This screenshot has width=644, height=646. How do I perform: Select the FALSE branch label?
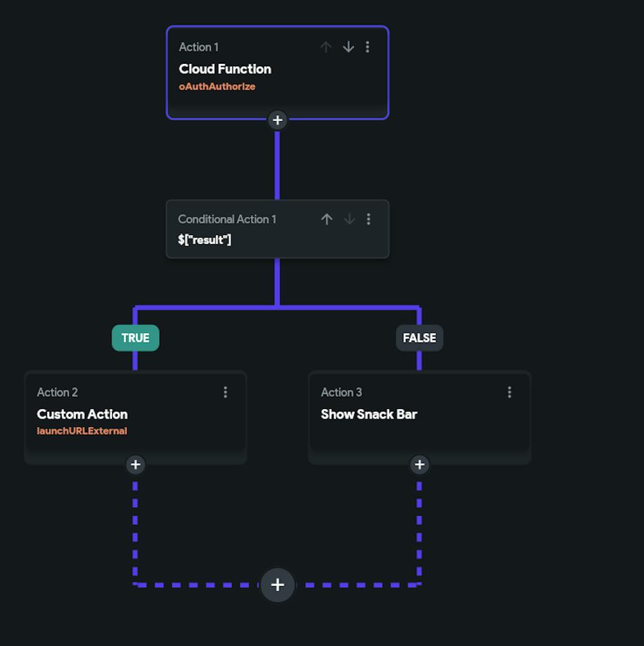(419, 337)
